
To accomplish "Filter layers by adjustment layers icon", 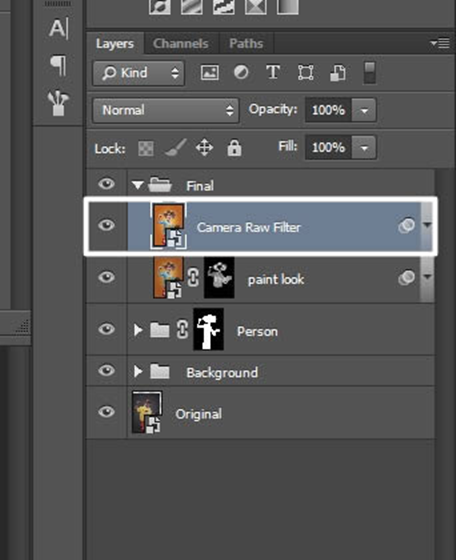I will point(241,72).
